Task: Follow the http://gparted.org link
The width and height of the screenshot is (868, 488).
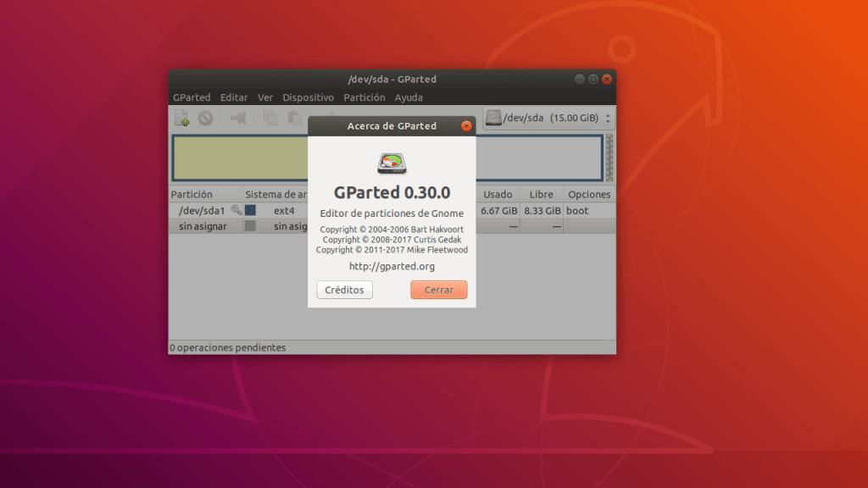Action: (x=392, y=265)
